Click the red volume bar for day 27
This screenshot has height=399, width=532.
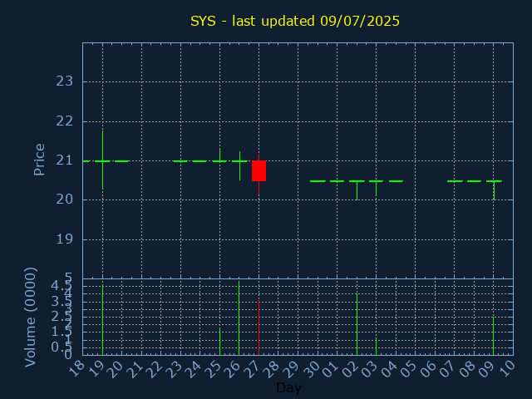259,328
